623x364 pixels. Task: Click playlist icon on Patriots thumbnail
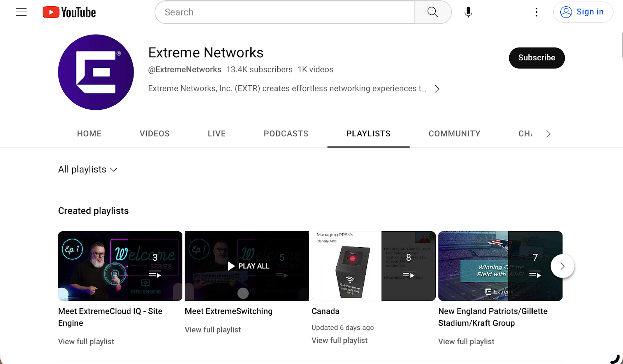(535, 274)
